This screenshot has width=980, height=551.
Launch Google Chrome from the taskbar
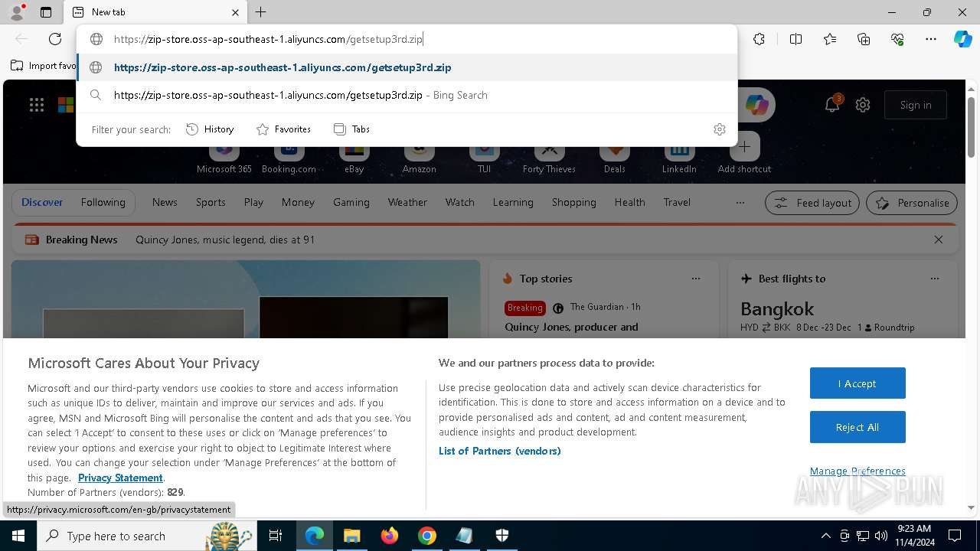tap(427, 536)
